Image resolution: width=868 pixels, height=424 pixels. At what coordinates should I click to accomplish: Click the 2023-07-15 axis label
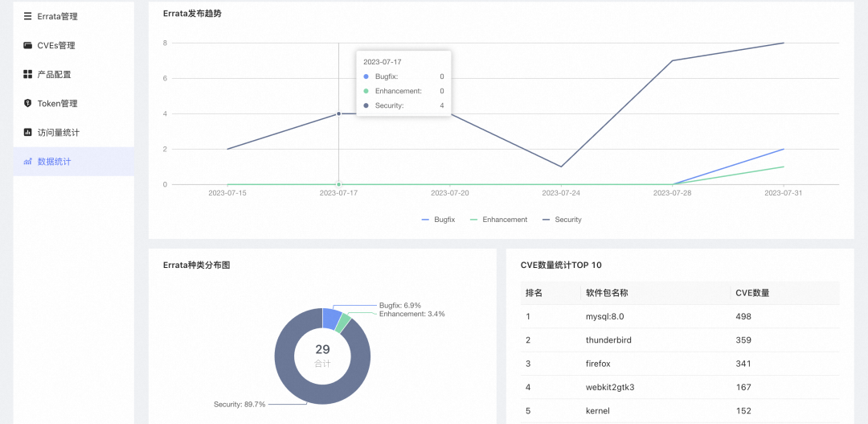point(227,193)
